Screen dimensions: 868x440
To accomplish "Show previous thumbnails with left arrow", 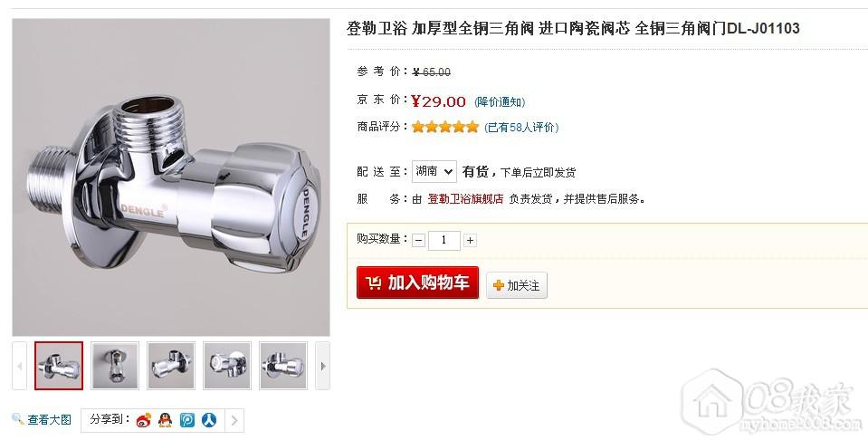I will [x=19, y=366].
